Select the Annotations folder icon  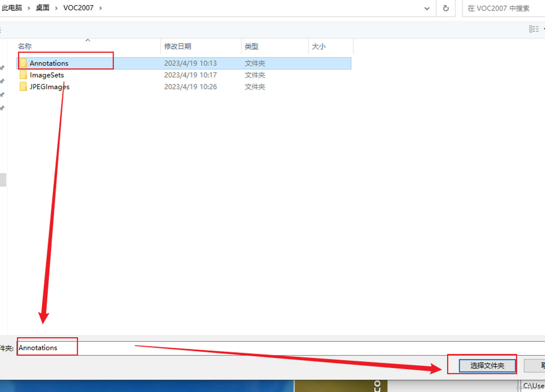[23, 63]
